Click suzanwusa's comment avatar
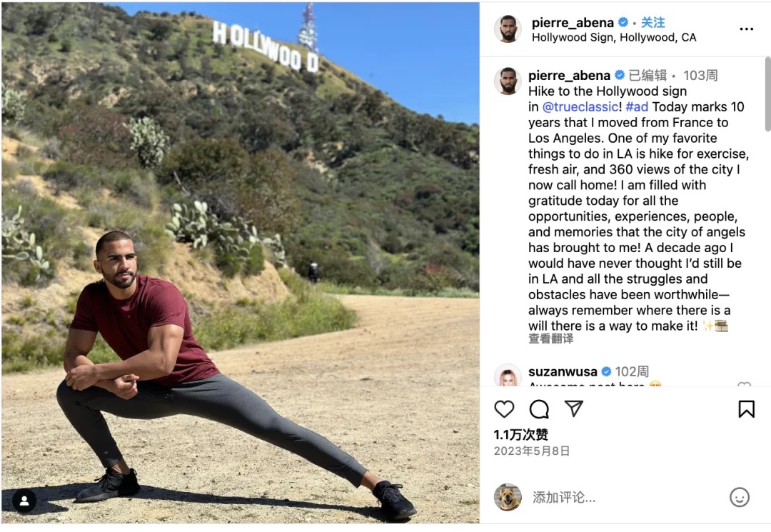This screenshot has height=532, width=771. coord(508,376)
